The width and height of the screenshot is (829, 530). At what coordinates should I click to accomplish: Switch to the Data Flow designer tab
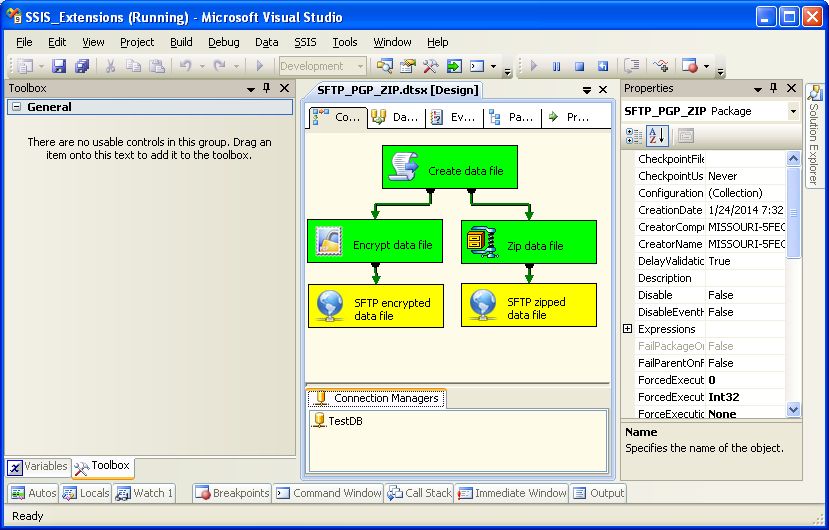point(395,117)
